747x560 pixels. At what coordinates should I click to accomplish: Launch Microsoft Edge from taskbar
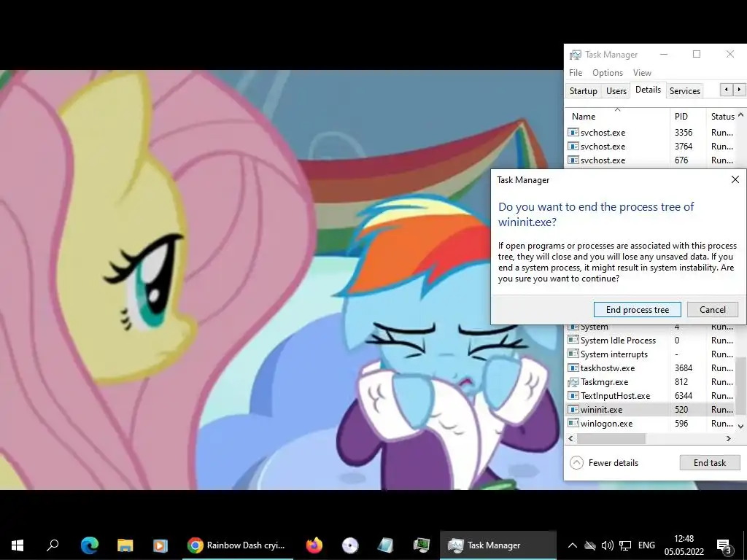90,545
